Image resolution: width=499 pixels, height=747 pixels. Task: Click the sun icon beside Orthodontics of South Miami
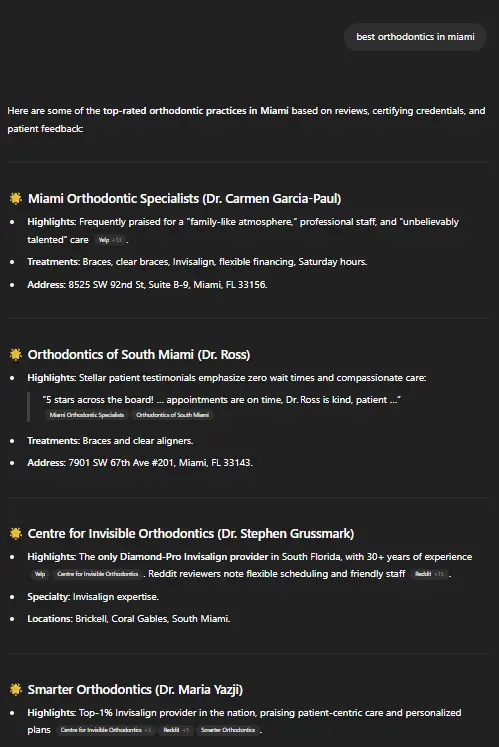[16, 354]
